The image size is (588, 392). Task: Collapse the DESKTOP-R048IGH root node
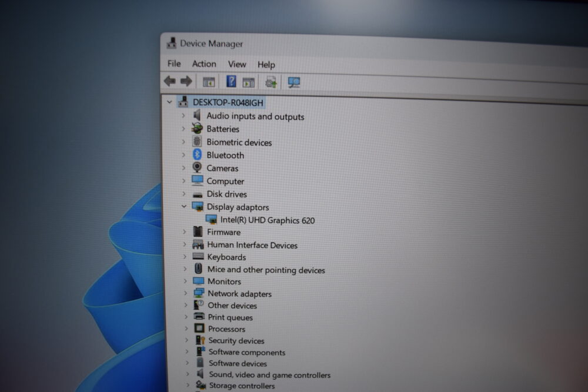169,102
